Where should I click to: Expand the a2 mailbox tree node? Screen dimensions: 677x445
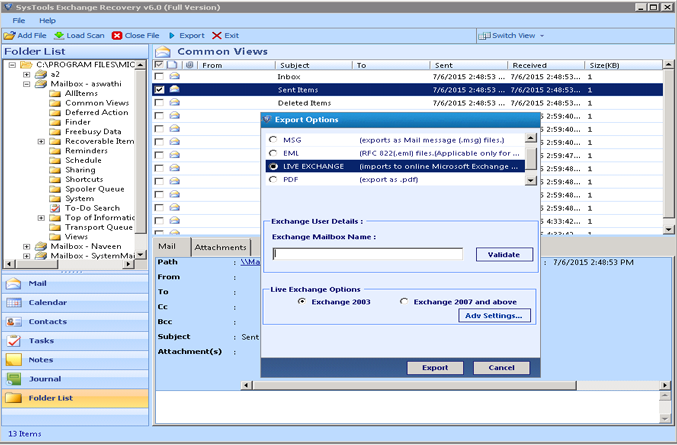27,74
